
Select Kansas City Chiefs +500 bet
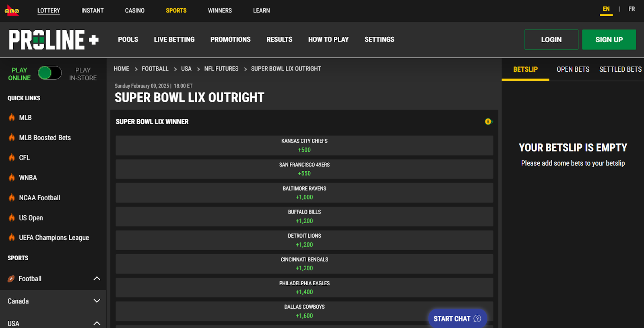[x=304, y=145]
